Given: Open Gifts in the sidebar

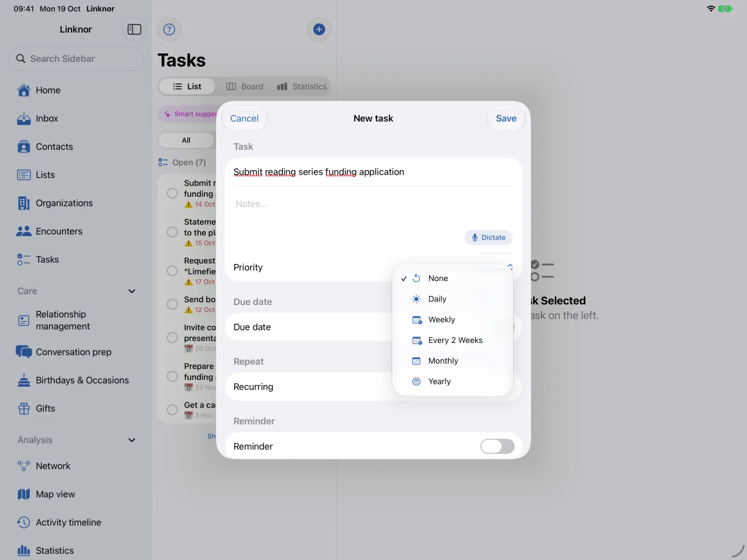Looking at the screenshot, I should (76, 409).
